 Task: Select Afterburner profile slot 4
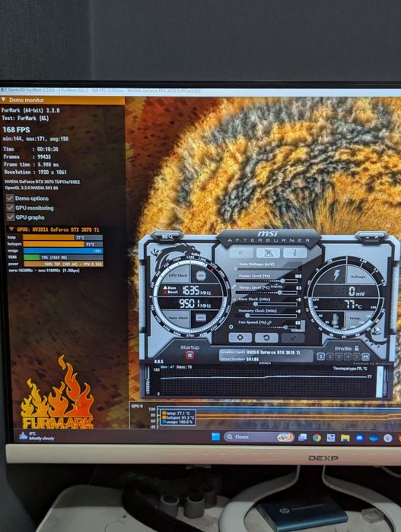(347, 356)
